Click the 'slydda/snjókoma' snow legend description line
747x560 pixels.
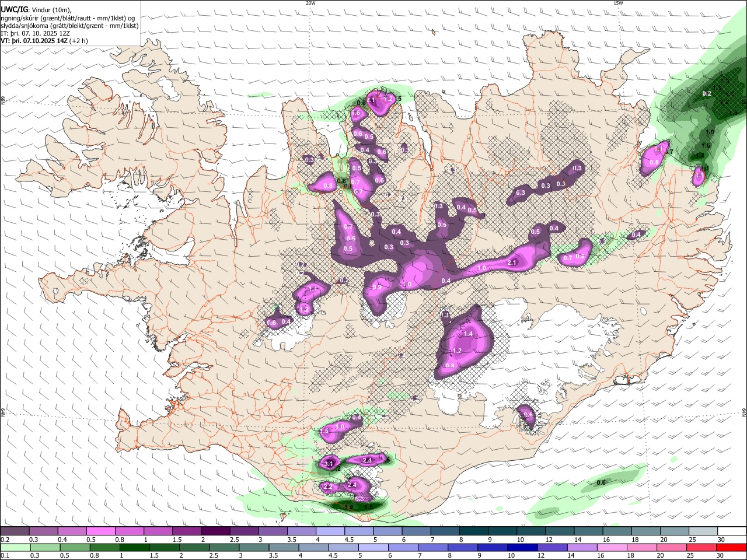(x=69, y=26)
